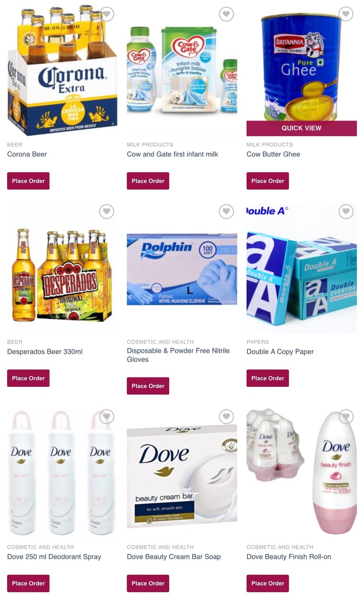
Task: Open Quick View for Cow Butter Ghee
Action: click(301, 128)
